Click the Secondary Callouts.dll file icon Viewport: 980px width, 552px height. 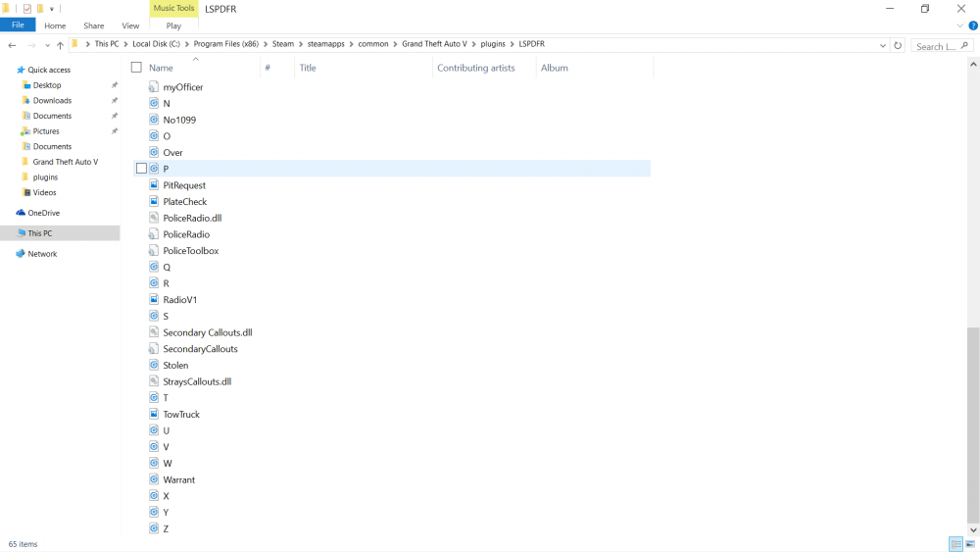pos(154,332)
